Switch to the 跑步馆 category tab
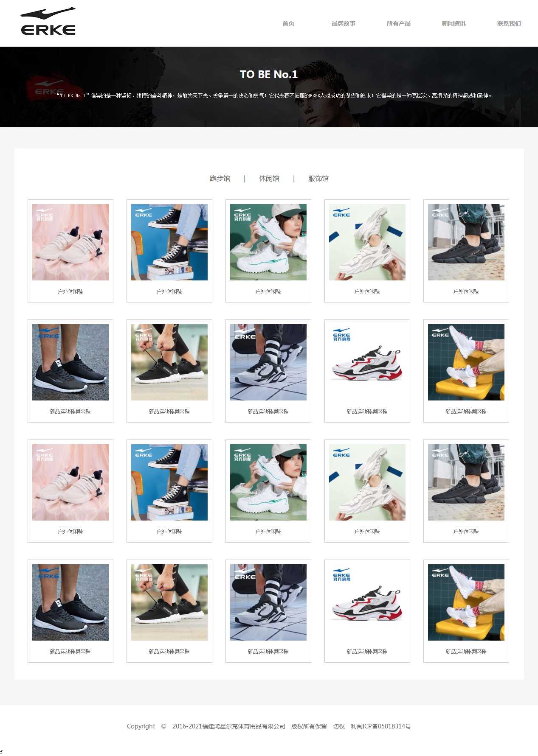538x756 pixels. click(x=220, y=179)
